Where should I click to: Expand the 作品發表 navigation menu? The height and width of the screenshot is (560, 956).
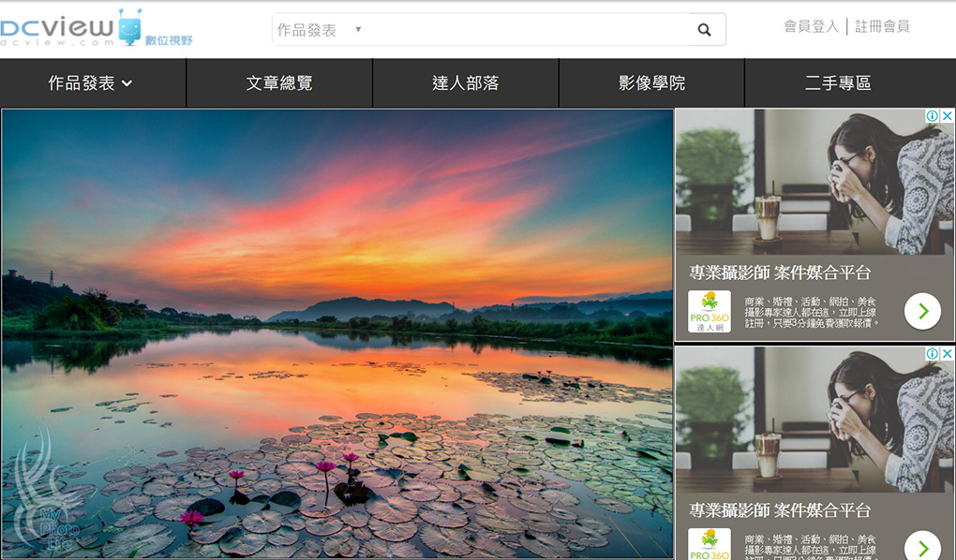tap(92, 83)
